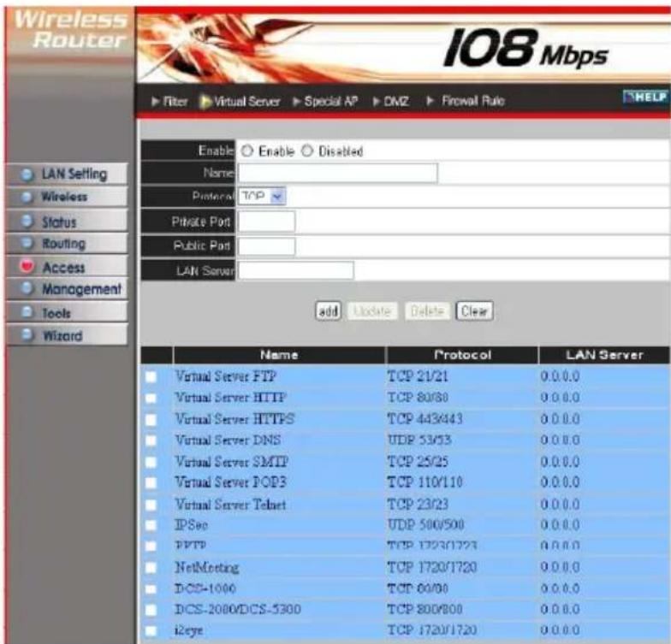This screenshot has height=644, width=671.
Task: Click the Wizard sidebar bullet icon
Action: click(27, 334)
